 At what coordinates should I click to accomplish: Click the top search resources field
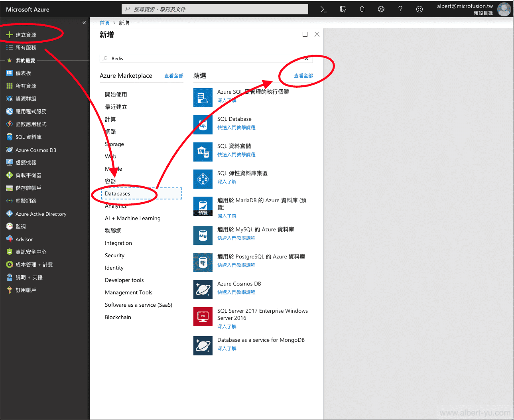click(215, 9)
